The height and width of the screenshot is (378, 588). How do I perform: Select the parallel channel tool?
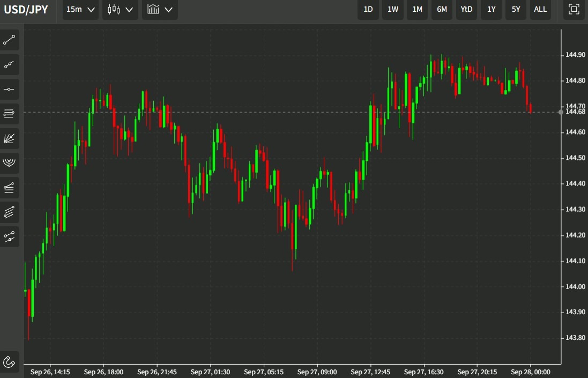point(9,212)
